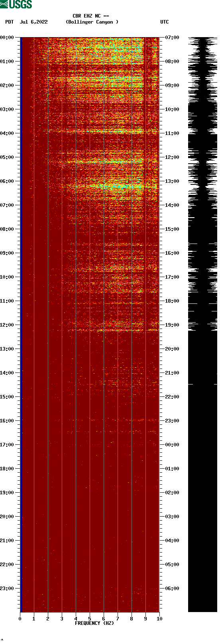Viewport: 220px width, 644px height.
Task: Click the 19:00 UTC time label
Action: 172,325
